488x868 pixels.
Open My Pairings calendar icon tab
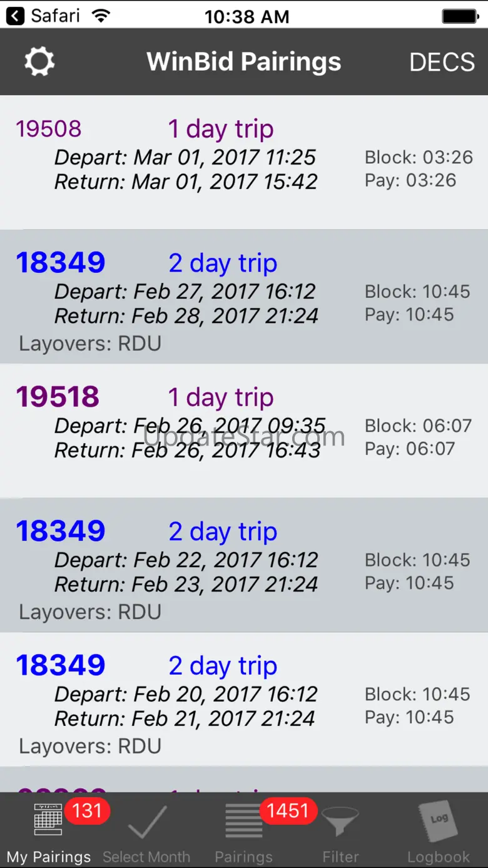point(48,819)
